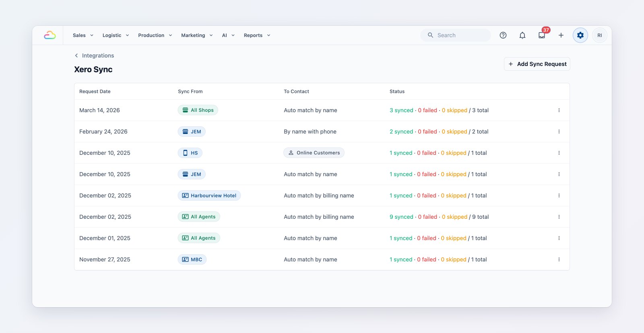
Task: Open the help question mark icon
Action: [x=503, y=35]
